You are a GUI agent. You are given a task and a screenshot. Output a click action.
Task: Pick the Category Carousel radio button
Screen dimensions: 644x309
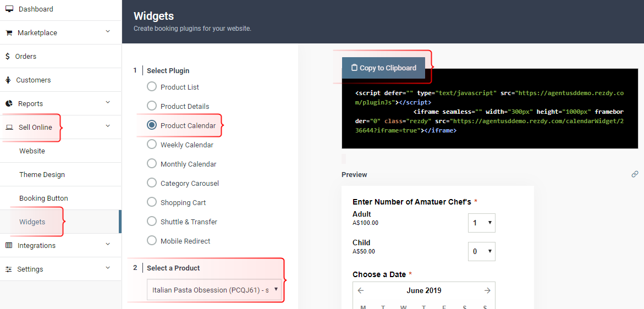(152, 183)
